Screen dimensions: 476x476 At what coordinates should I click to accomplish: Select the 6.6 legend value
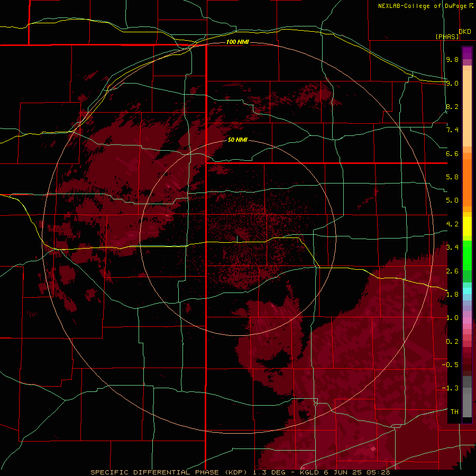click(x=452, y=153)
